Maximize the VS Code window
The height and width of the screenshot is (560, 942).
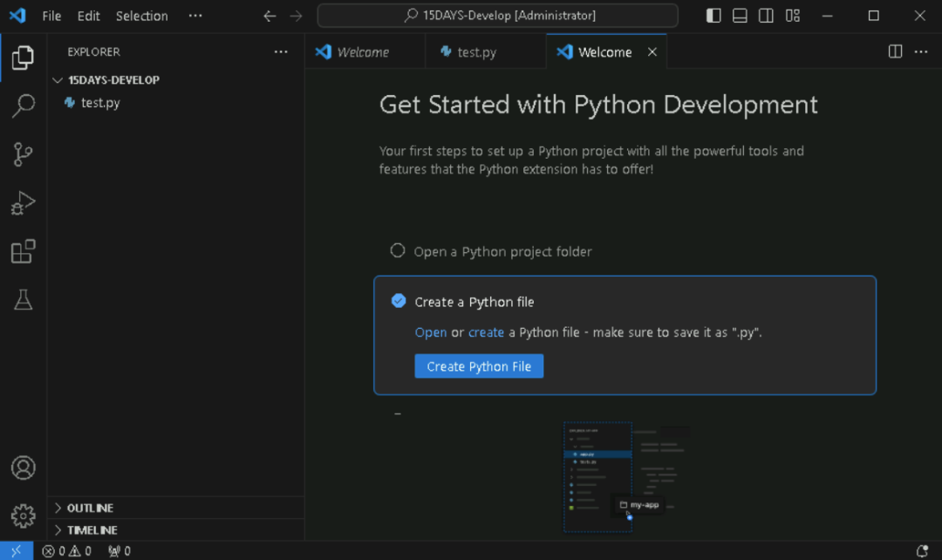click(x=873, y=16)
